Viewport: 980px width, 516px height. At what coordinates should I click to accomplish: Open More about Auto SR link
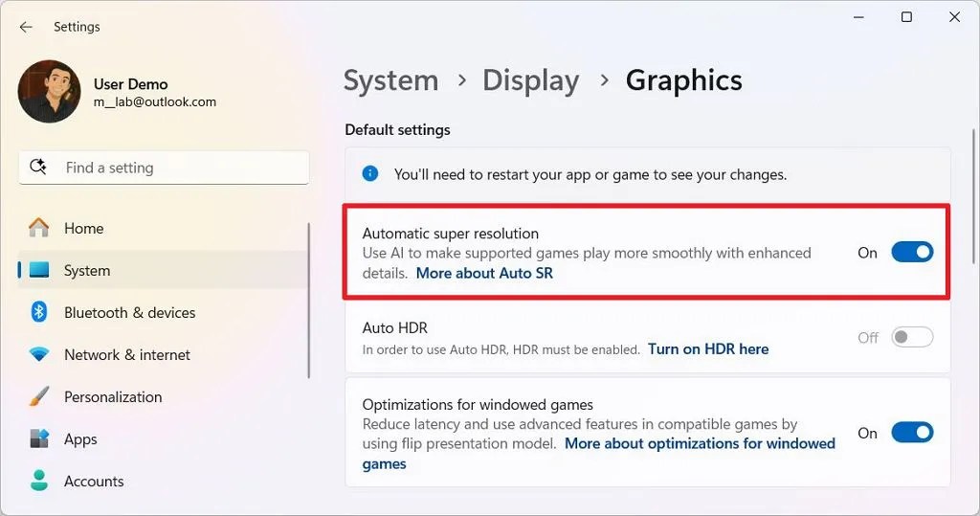(484, 273)
